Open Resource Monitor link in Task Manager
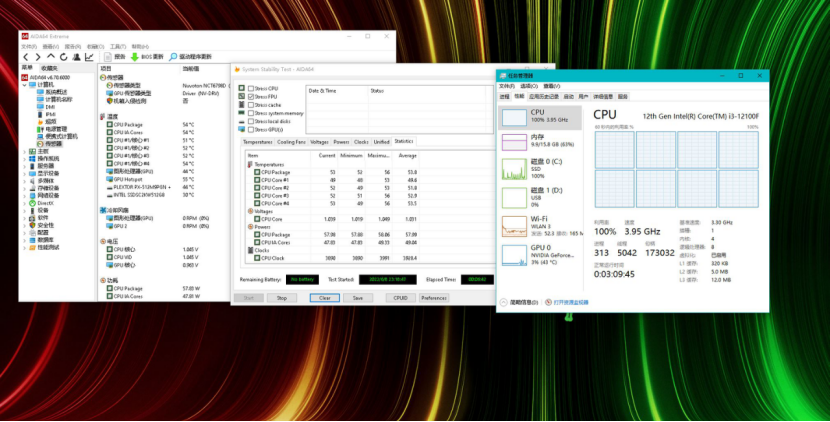 [x=571, y=301]
